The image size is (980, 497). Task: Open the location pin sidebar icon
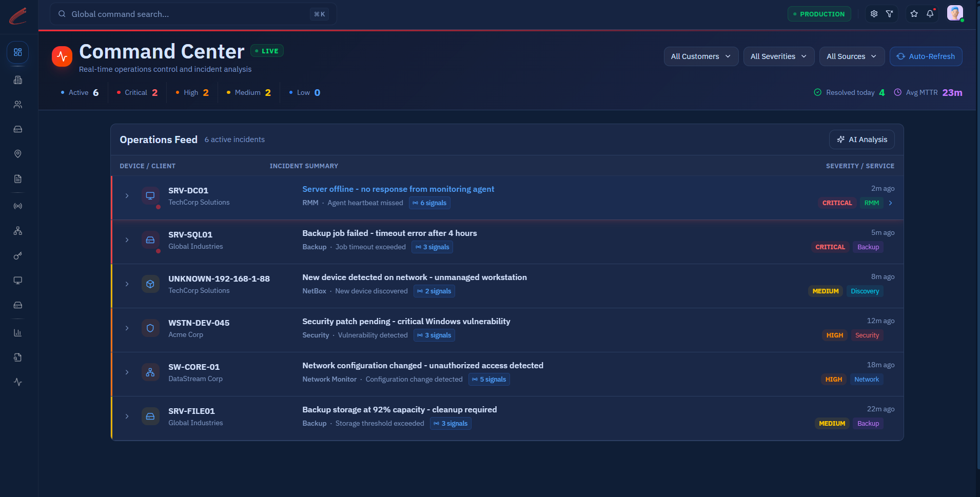(18, 154)
